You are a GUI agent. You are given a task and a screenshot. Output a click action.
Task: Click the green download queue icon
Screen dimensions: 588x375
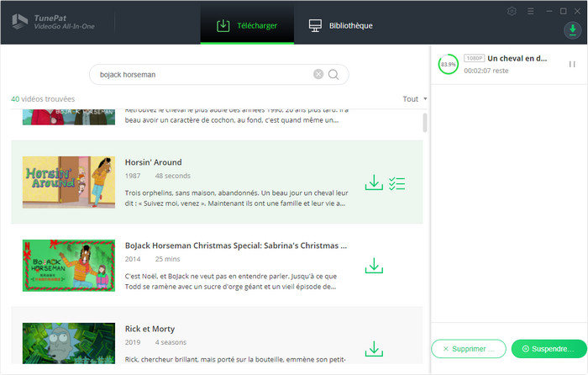coord(572,30)
